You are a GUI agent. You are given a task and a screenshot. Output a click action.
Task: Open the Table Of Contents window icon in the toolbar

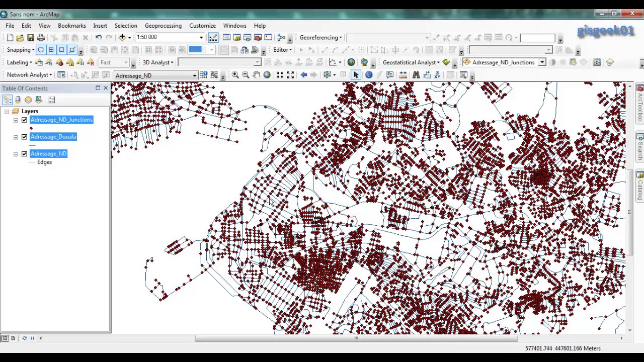click(226, 37)
